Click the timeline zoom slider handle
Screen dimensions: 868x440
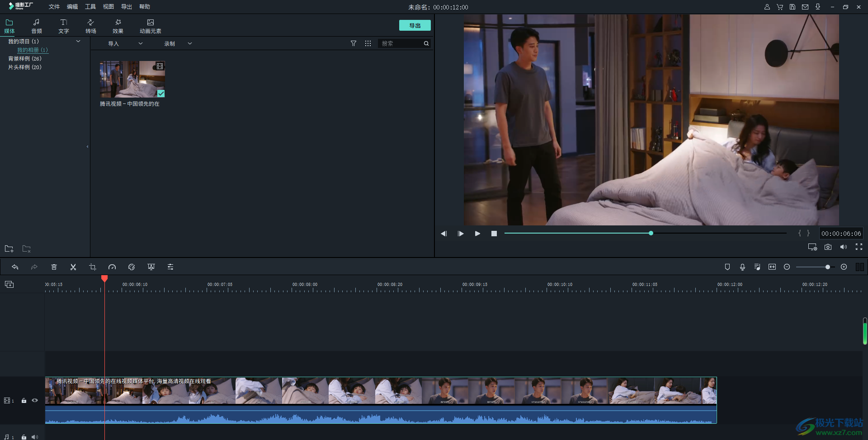coord(828,267)
